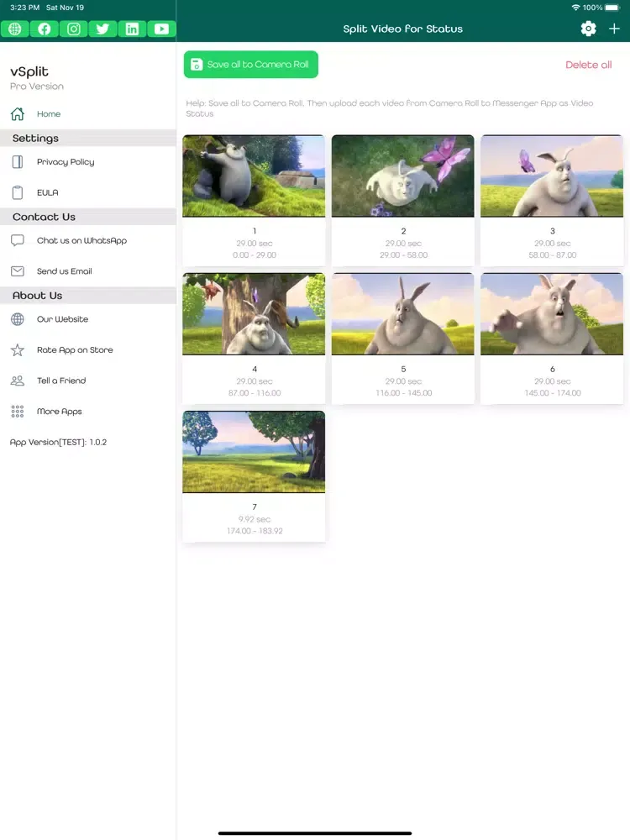This screenshot has width=630, height=840.
Task: Click the time range 174.00 - 183.92
Action: (x=255, y=531)
